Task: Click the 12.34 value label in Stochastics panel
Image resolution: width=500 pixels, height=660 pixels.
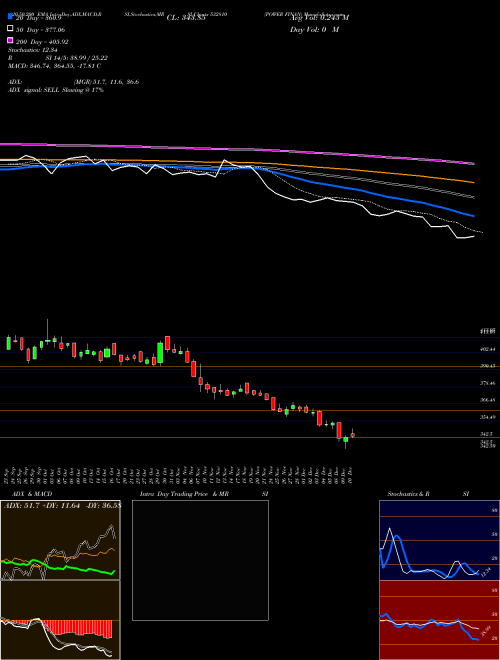Action: 486,572
